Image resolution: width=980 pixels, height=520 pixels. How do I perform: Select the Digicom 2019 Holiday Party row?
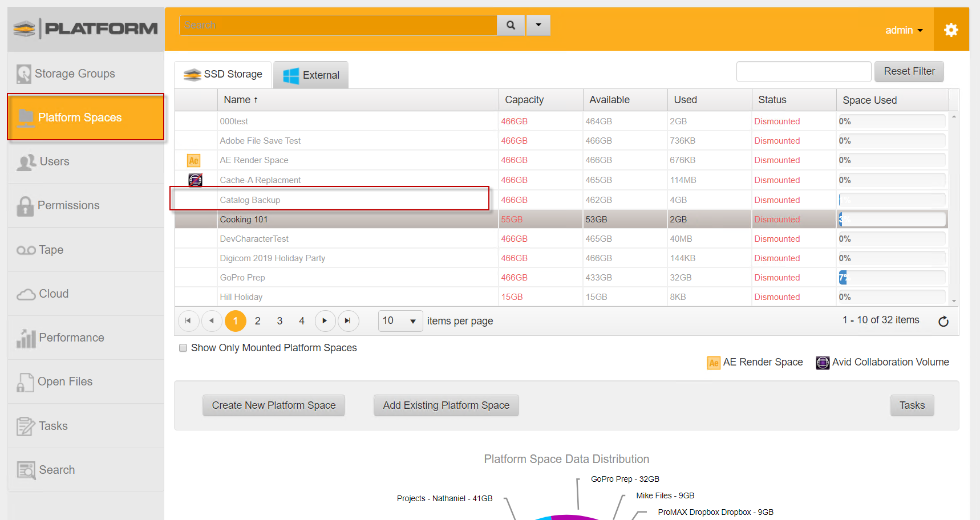(x=561, y=258)
